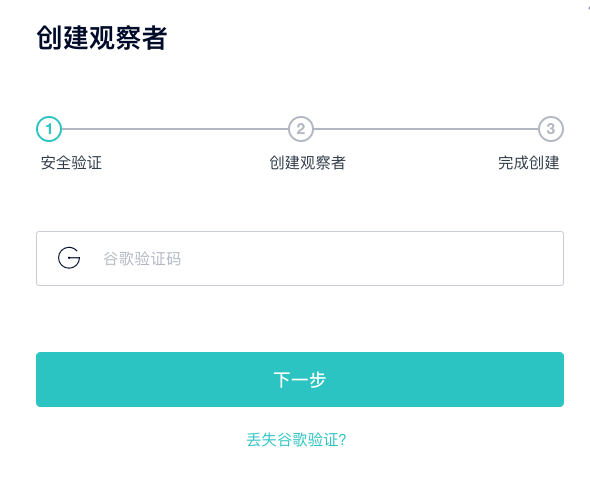This screenshot has height=491, width=590.
Task: Click the 谷歌验证码 placeholder text
Action: [x=142, y=259]
